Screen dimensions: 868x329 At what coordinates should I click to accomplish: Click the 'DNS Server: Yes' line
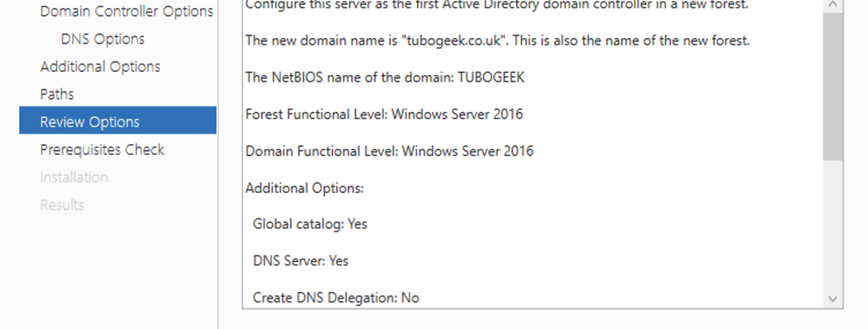(301, 261)
